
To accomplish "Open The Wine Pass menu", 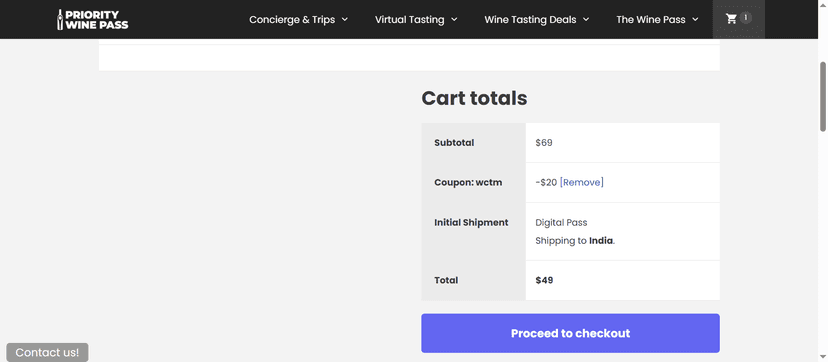I will pos(657,20).
